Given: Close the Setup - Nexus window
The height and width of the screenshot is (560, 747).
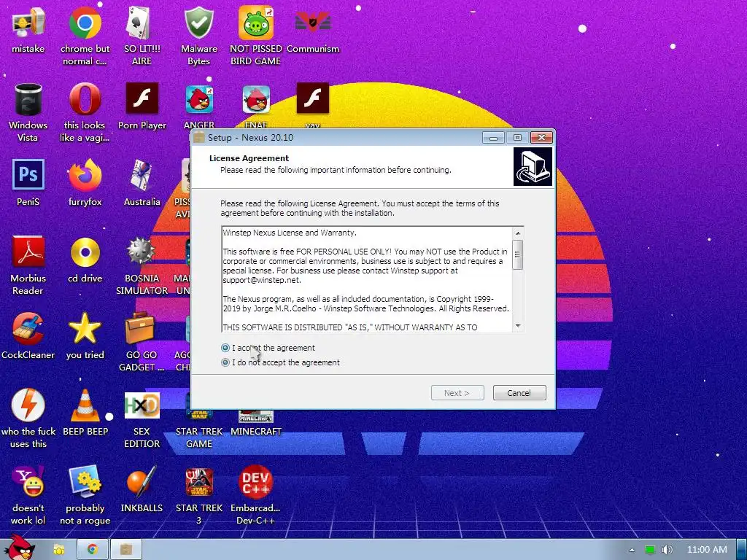Looking at the screenshot, I should tap(541, 138).
